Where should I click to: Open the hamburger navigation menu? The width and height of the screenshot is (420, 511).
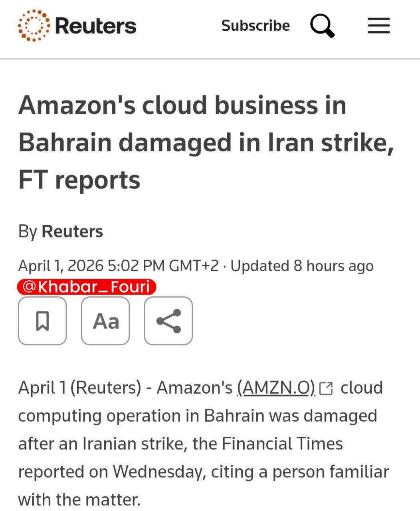tap(378, 26)
